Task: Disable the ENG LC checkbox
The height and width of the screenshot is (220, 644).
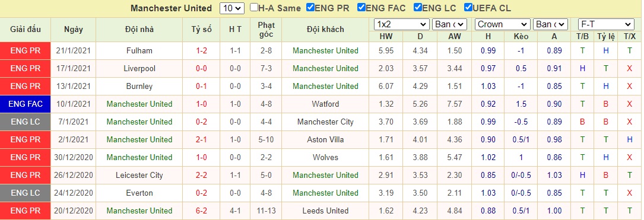Action: coord(418,7)
